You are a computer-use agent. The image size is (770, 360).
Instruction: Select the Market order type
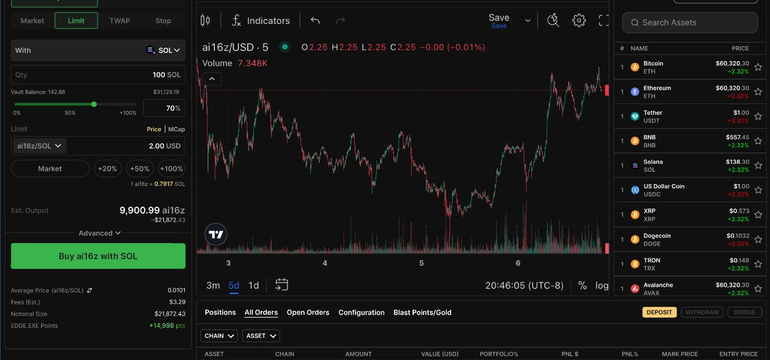pos(32,21)
